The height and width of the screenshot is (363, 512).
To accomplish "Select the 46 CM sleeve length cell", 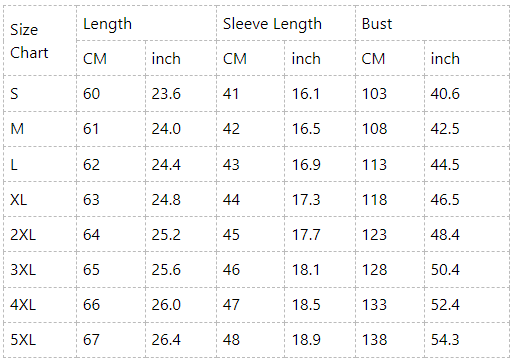I will (250, 269).
